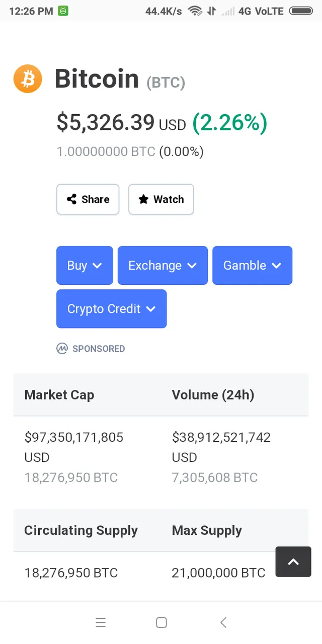
Task: Click the Share button
Action: click(x=88, y=199)
